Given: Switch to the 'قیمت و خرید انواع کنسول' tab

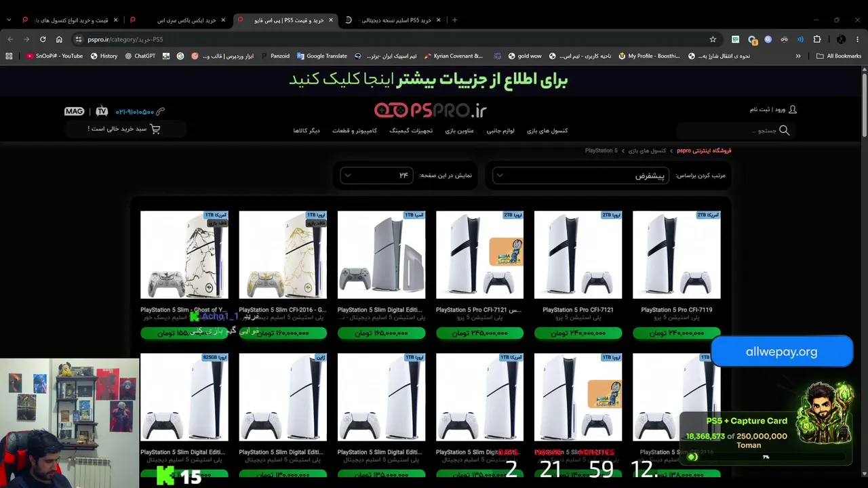Looking at the screenshot, I should tap(69, 20).
